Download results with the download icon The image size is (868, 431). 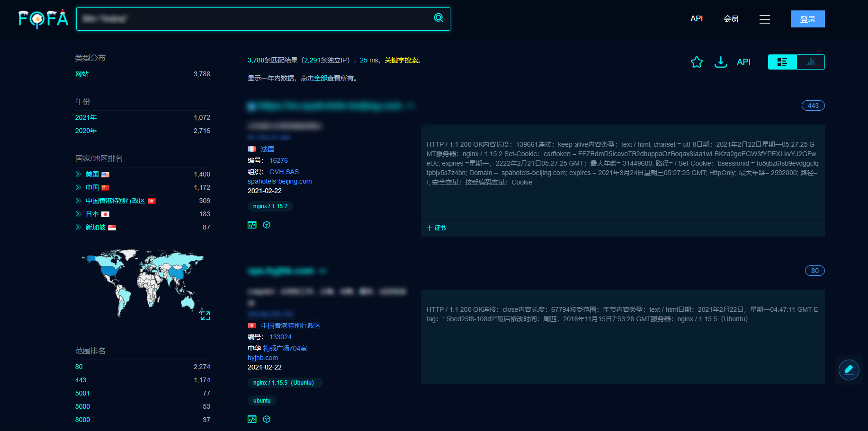721,62
